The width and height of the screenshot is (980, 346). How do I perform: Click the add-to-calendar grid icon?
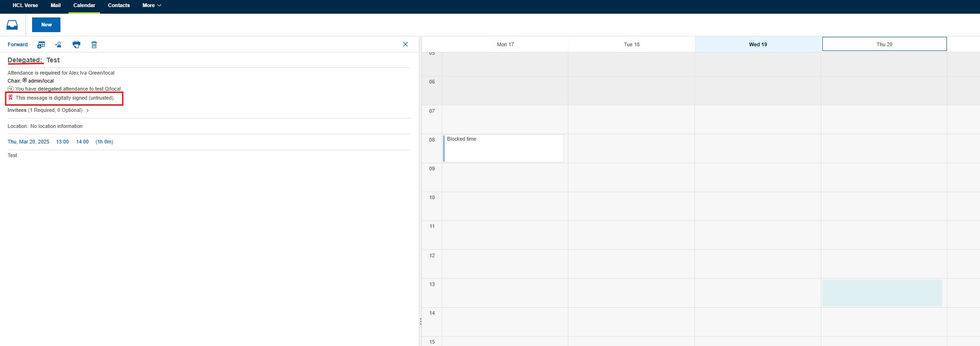[41, 44]
